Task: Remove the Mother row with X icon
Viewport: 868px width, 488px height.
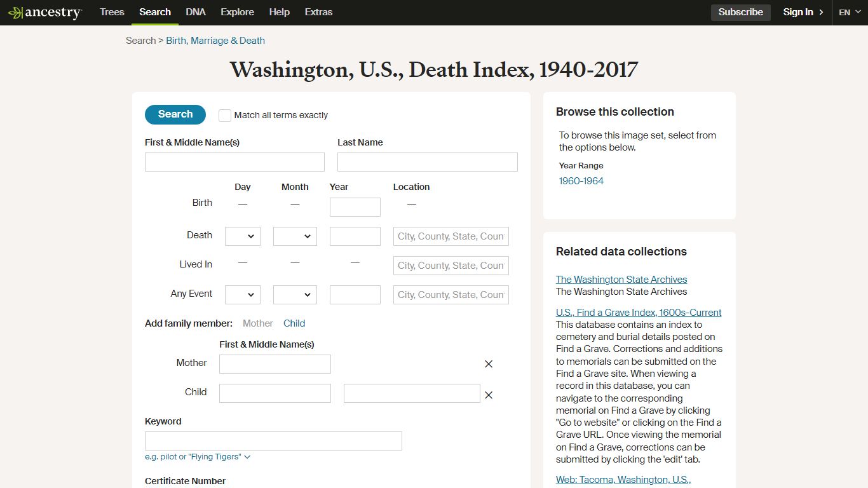Action: 489,364
